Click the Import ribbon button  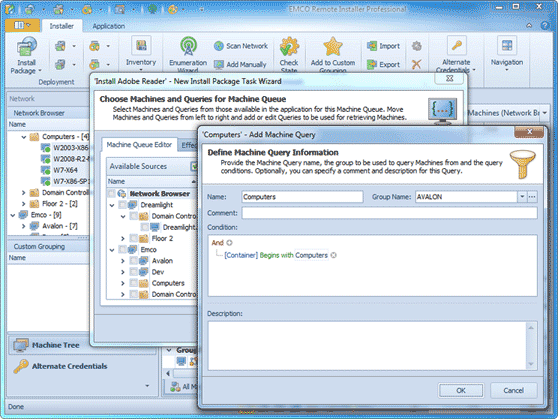pos(383,46)
